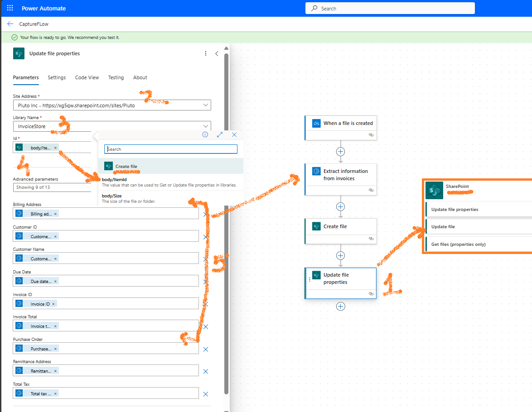Screen dimensions: 532x412
Task: Open the Advanced parameters Showing 9 of 13 dropdown
Action: [x=52, y=187]
